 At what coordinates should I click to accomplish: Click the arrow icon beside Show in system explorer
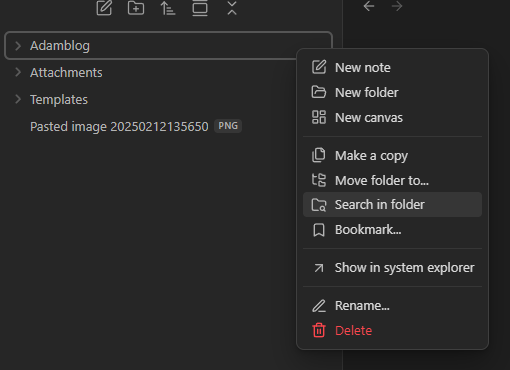tap(319, 268)
